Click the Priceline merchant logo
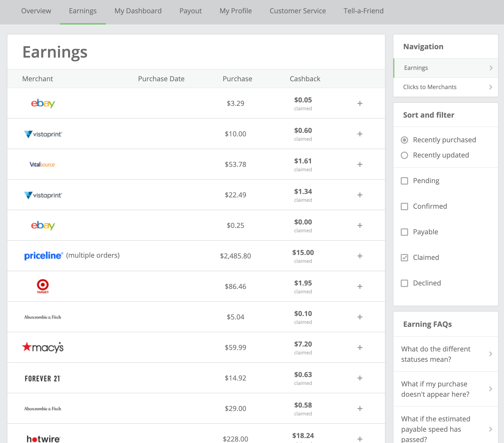The image size is (504, 443). pos(44,255)
